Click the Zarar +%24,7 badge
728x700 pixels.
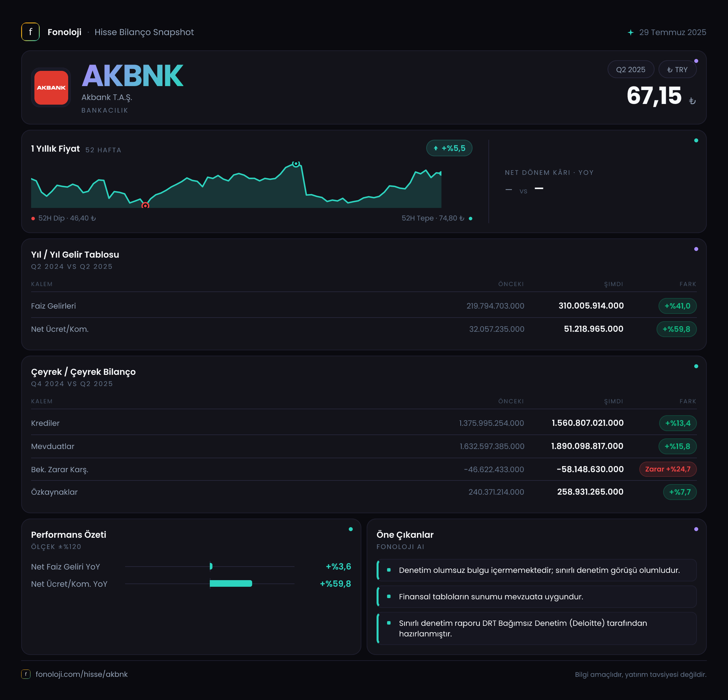668,469
